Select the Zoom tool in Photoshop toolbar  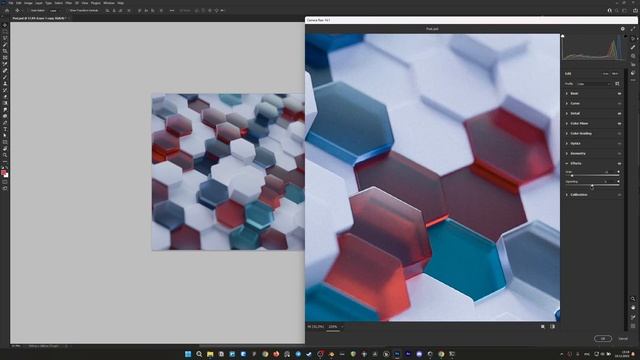tap(5, 155)
